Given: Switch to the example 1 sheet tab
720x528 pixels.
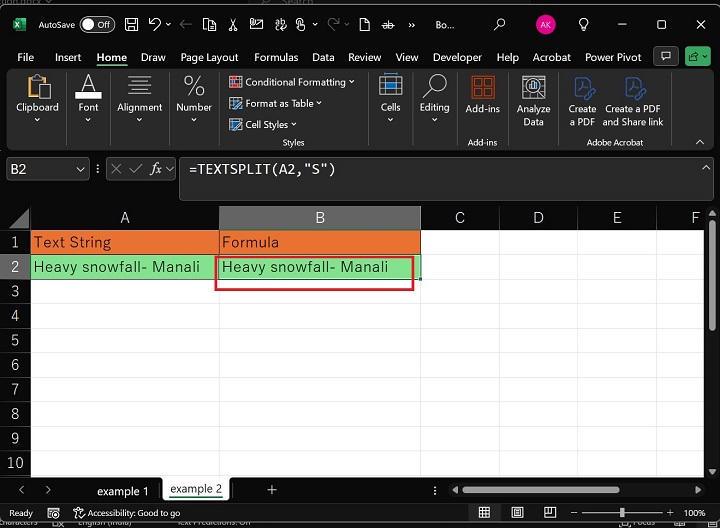Looking at the screenshot, I should [122, 490].
